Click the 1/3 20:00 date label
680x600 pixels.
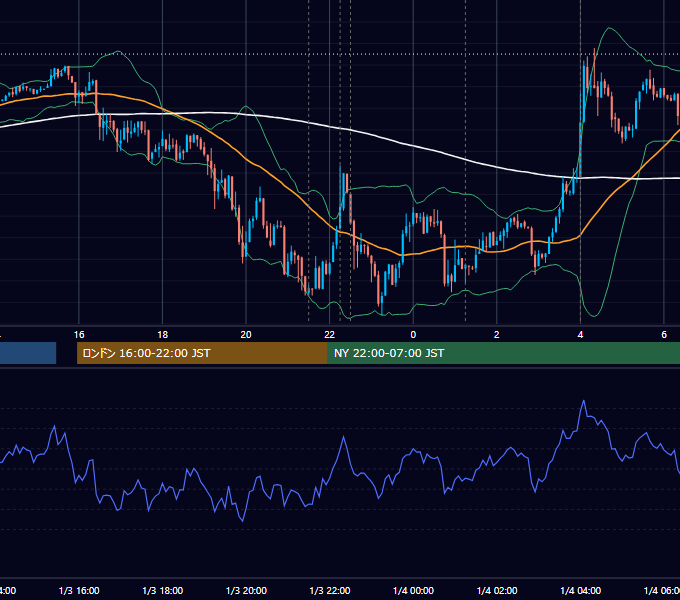pyautogui.click(x=246, y=590)
